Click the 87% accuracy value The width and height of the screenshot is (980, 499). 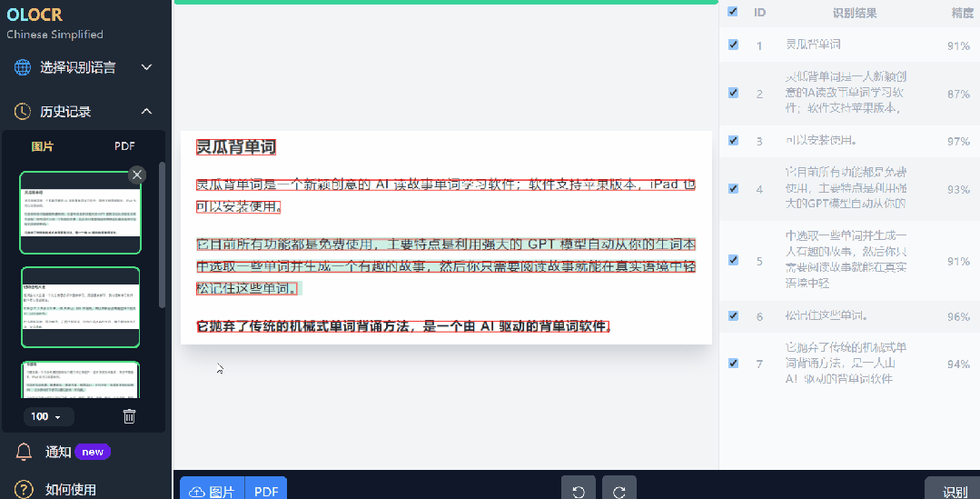(958, 94)
